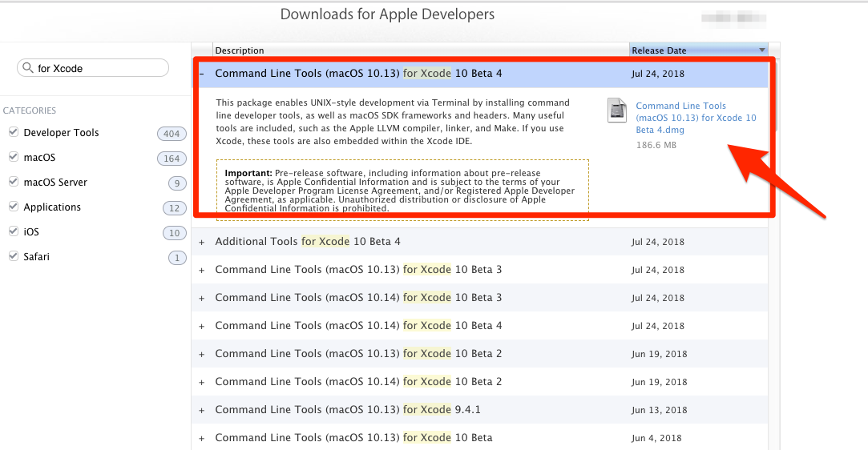Screen dimensions: 868x450
Task: Click the '186.6 MB' file size text
Action: tap(656, 145)
